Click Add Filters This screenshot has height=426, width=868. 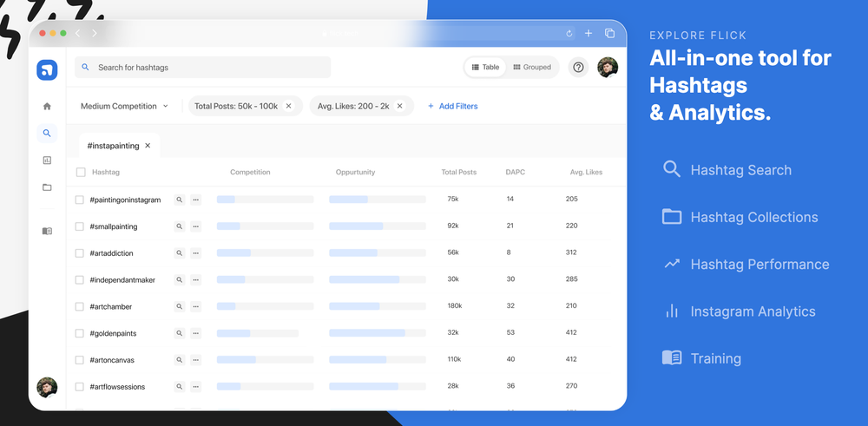point(453,106)
